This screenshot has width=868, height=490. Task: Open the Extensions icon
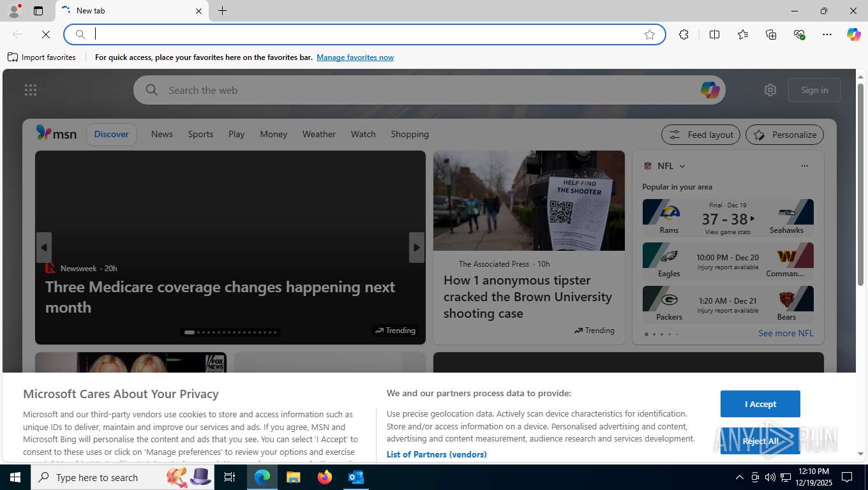coord(684,34)
